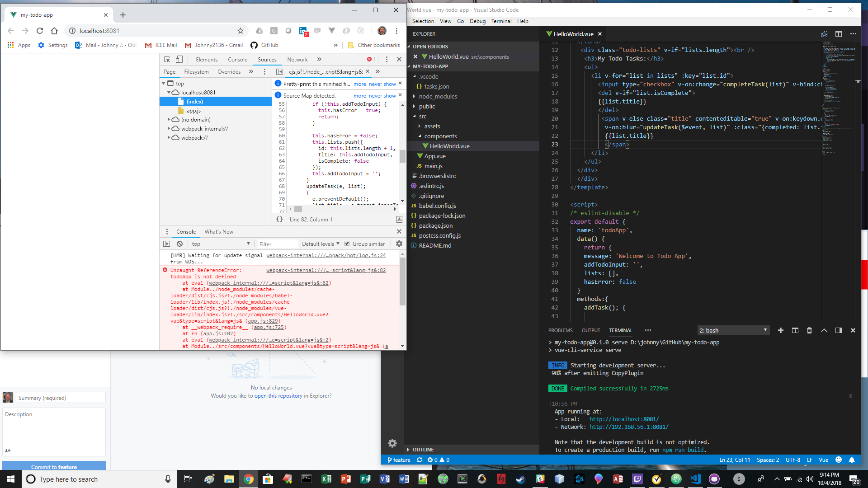Expand the node_modules folder
868x488 pixels.
point(438,96)
